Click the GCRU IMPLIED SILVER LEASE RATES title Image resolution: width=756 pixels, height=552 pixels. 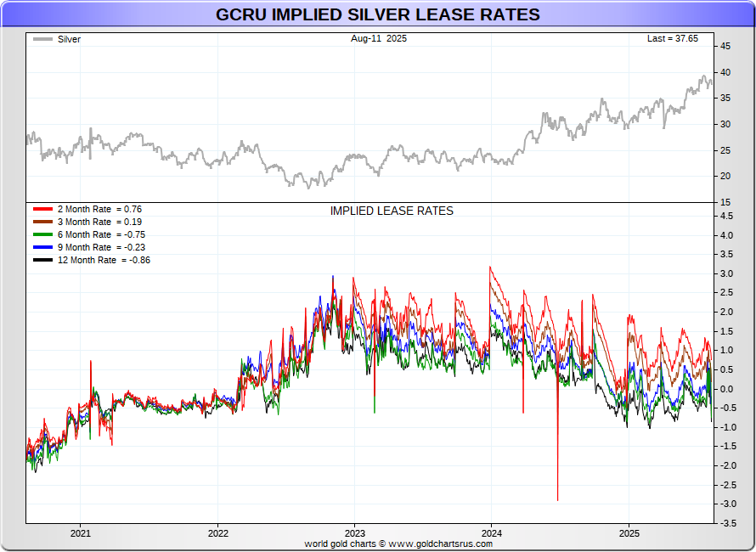(x=377, y=14)
